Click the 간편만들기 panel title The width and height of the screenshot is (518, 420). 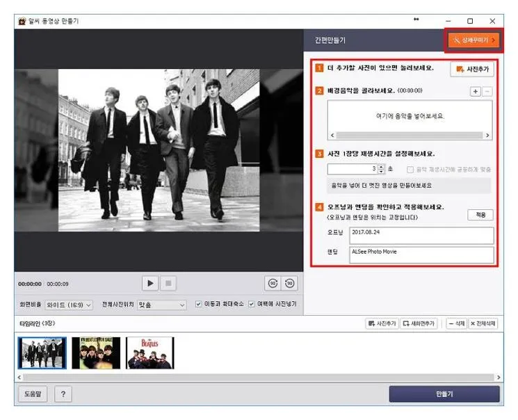[x=330, y=40]
